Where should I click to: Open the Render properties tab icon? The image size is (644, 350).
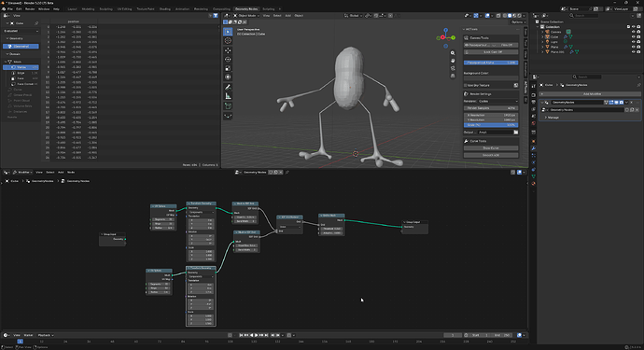534,95
